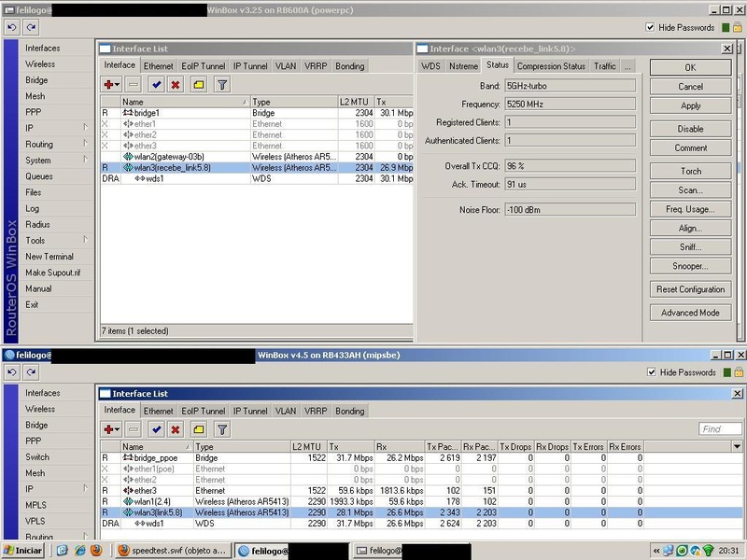Click the funnel Filter icon in the upper Interface List
Image resolution: width=747 pixels, height=560 pixels.
click(x=222, y=85)
